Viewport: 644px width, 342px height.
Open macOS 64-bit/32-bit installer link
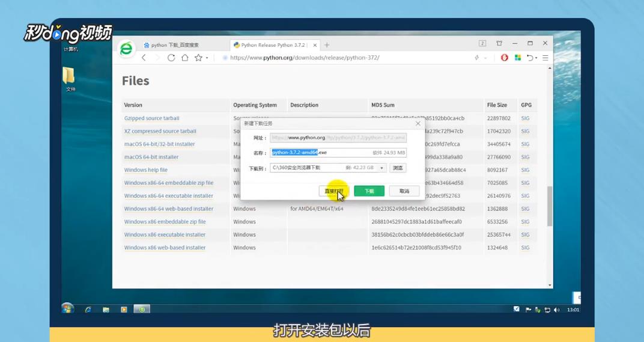[x=159, y=144]
